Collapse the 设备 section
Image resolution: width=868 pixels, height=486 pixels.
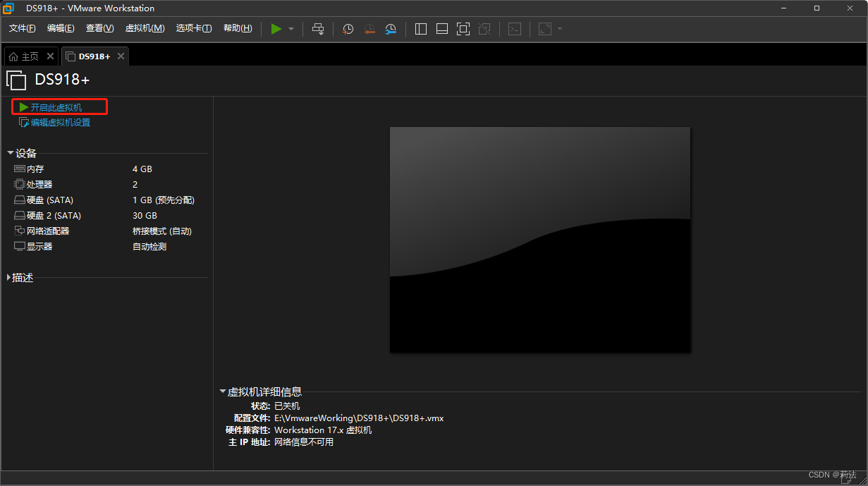click(x=11, y=153)
